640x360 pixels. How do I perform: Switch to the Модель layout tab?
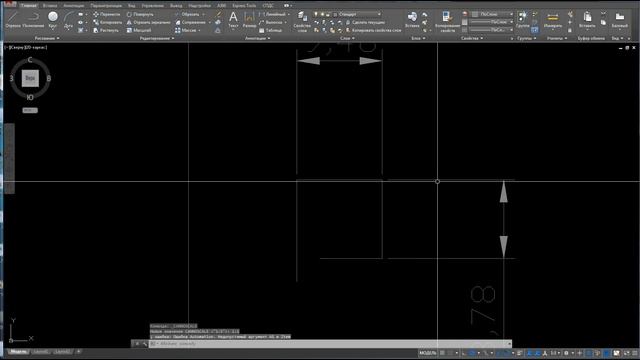click(x=18, y=352)
